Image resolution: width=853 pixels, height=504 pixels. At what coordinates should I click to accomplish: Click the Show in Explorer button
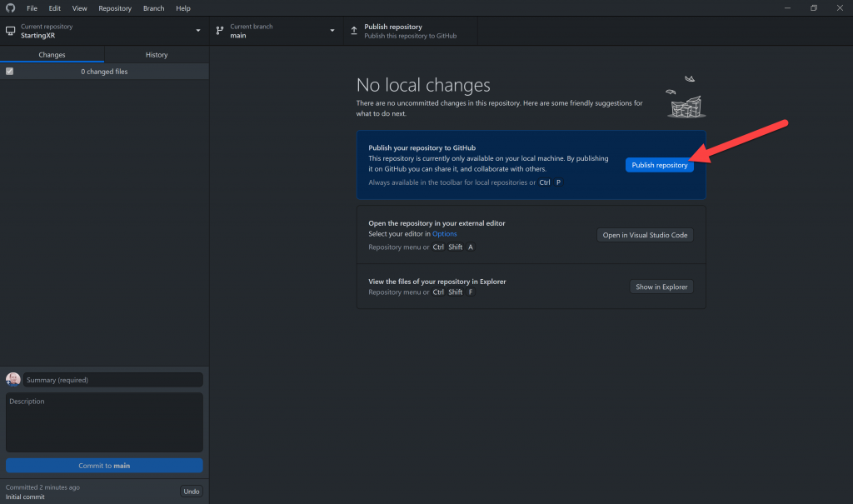[x=661, y=287]
